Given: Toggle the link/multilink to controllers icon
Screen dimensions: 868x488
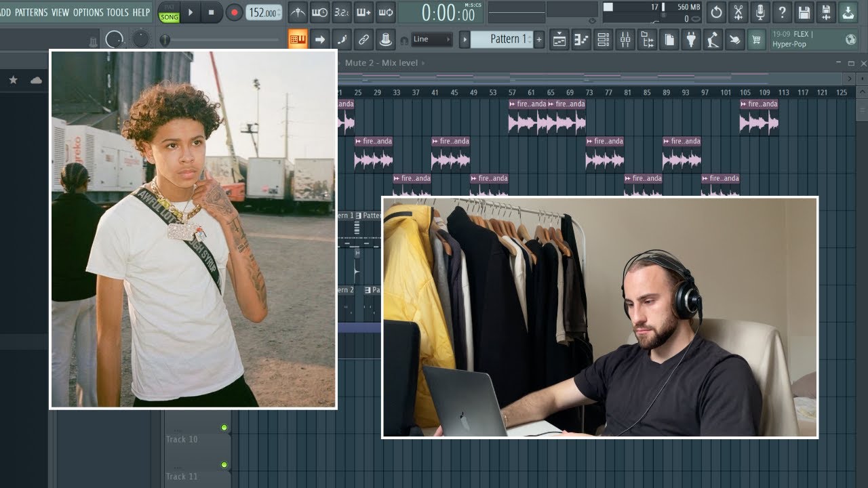Looking at the screenshot, I should [363, 39].
